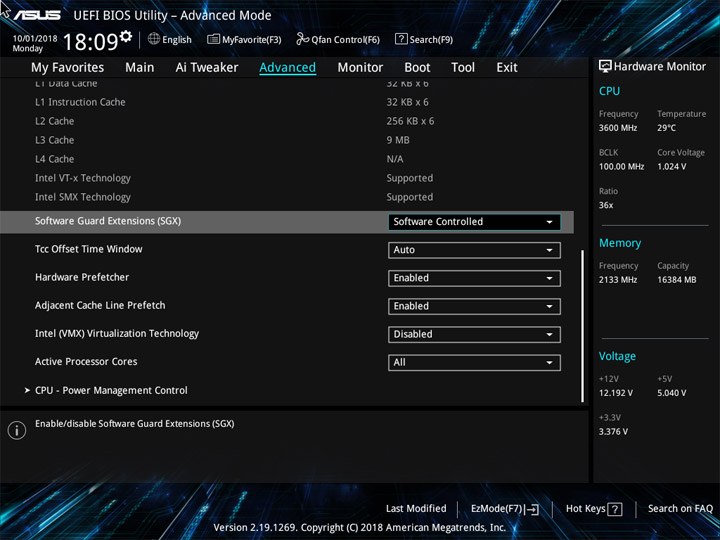
Task: Click the 12.192 V voltage value
Action: [616, 393]
